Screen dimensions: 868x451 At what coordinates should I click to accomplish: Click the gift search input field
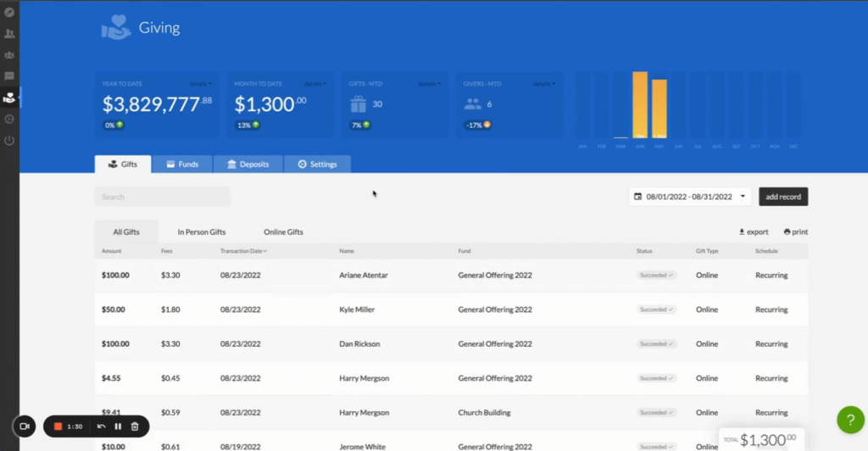tap(162, 197)
